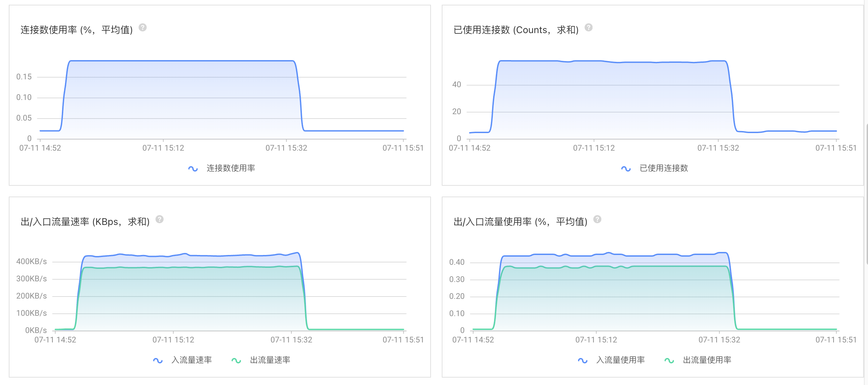Toggle 出流量速率 legend series icon

pos(236,360)
